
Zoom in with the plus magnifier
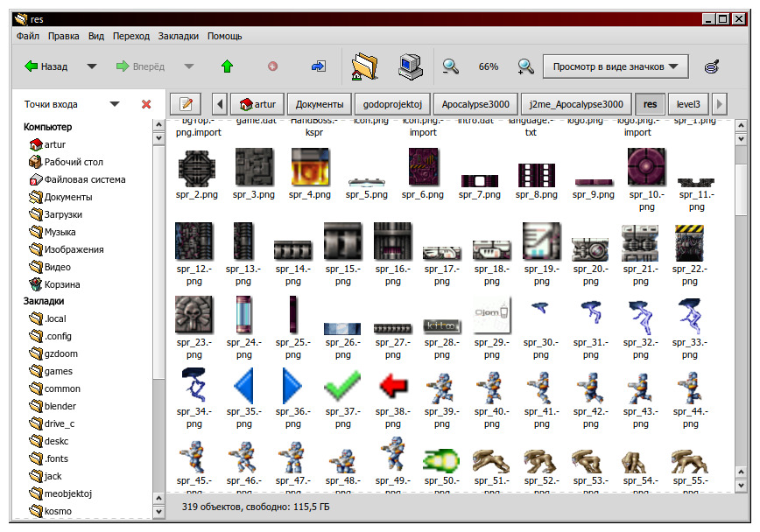525,66
